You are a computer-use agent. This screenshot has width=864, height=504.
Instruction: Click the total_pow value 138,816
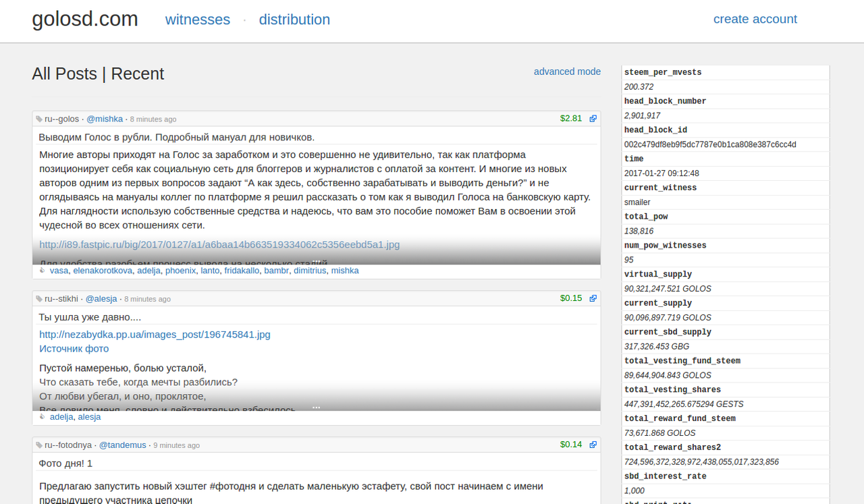pyautogui.click(x=639, y=231)
